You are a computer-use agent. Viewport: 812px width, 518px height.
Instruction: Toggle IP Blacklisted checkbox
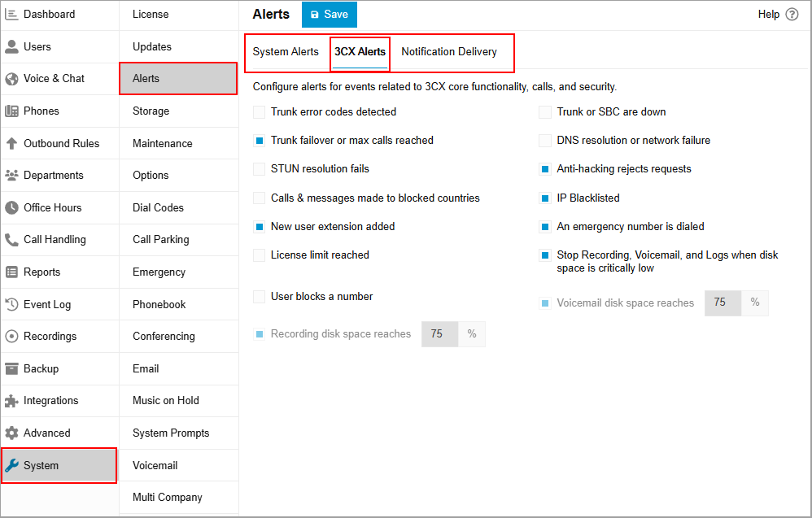click(545, 198)
